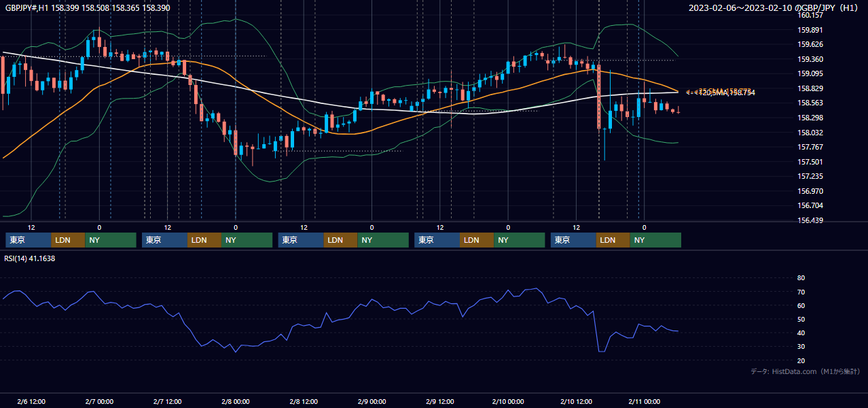
Task: Click the first day's LDN session box
Action: (x=68, y=240)
